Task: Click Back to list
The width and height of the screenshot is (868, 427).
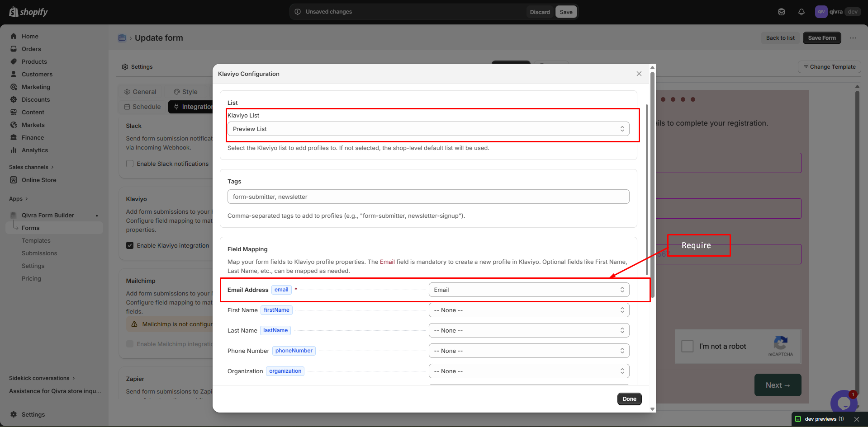Action: tap(780, 38)
